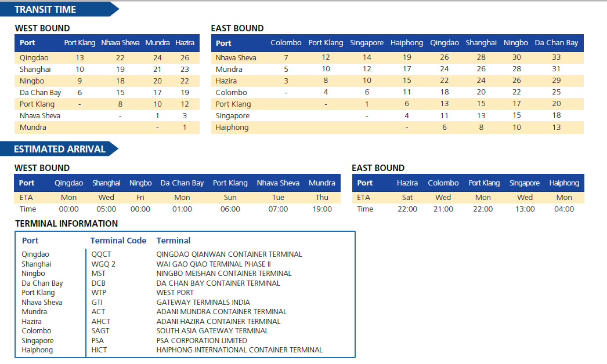The height and width of the screenshot is (364, 607).
Task: Click the HICT terminal code
Action: pos(99,350)
